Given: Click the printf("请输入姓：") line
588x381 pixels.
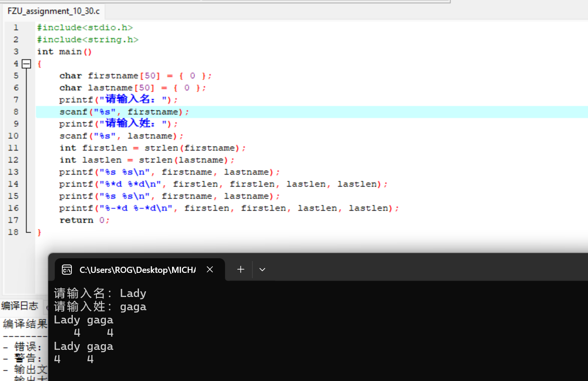Looking at the screenshot, I should (119, 124).
